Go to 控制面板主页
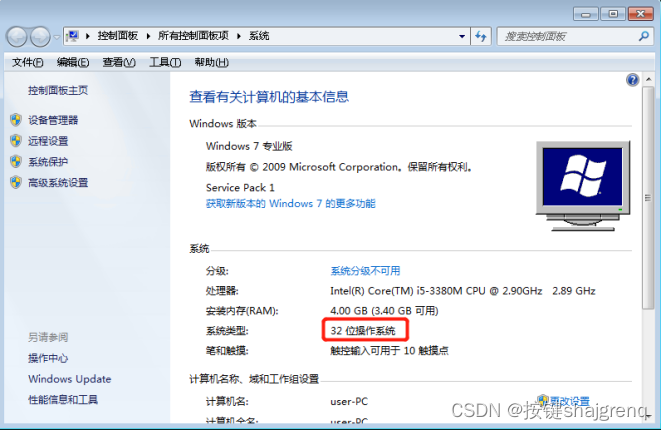 tap(58, 90)
